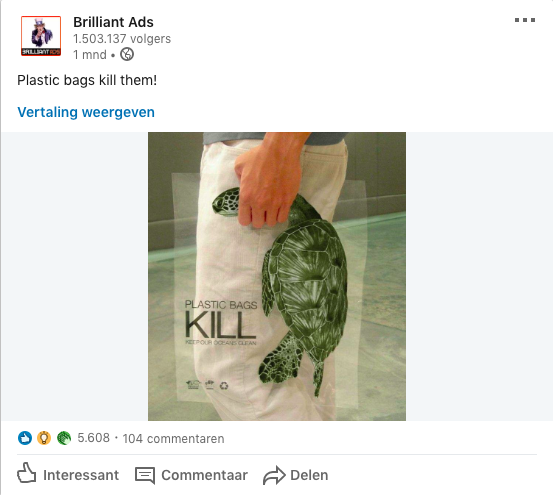Click the blue thumbs-up reaction icon
553x495 pixels.
[x=25, y=438]
